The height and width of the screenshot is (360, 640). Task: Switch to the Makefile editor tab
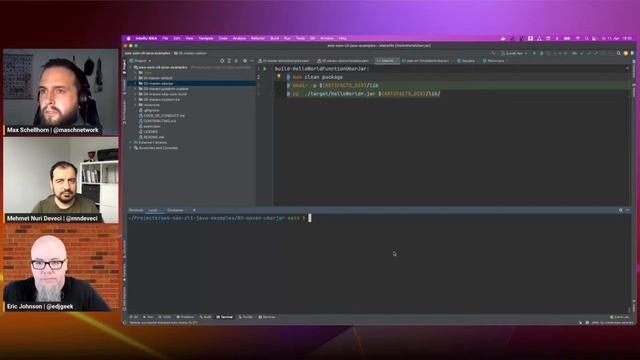click(387, 61)
